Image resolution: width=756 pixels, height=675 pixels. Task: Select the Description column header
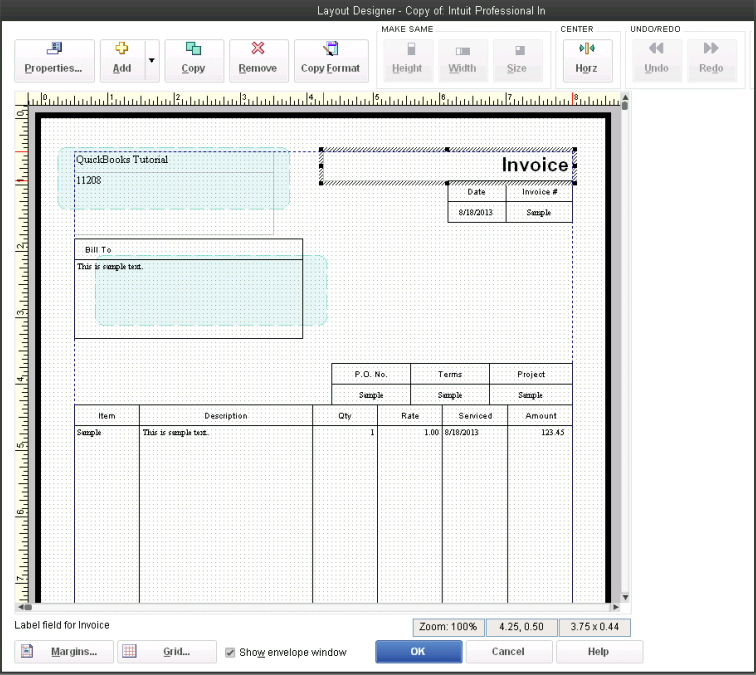226,416
